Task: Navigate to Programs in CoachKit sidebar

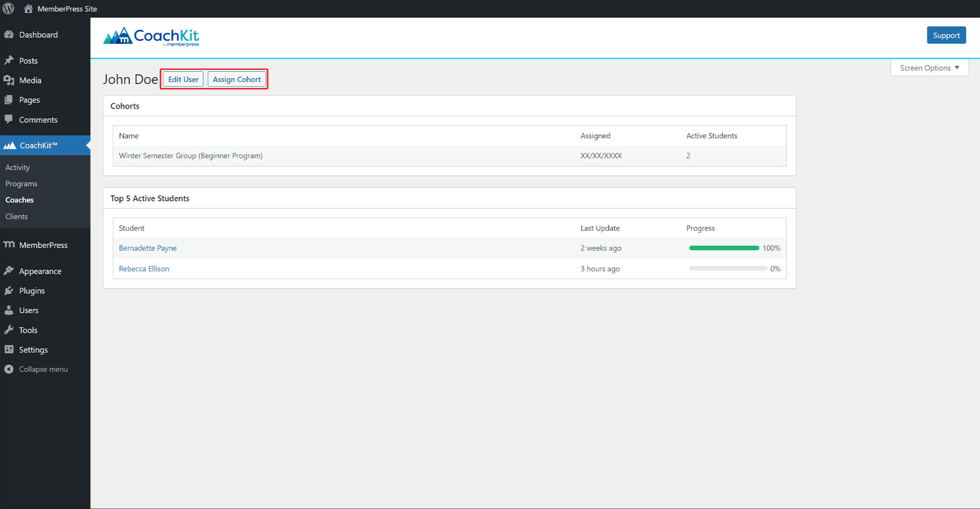Action: [21, 183]
